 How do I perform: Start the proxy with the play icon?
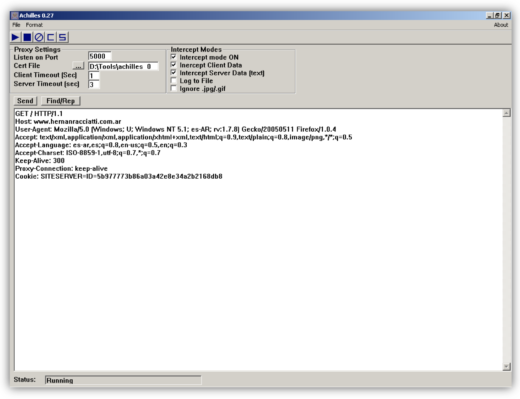(x=15, y=37)
